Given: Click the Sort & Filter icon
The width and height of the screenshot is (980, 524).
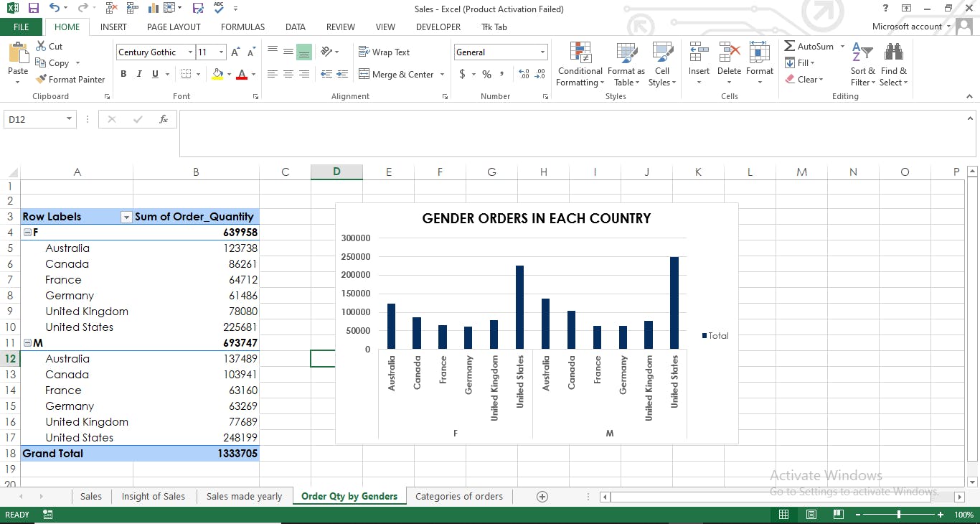Looking at the screenshot, I should pyautogui.click(x=862, y=52).
